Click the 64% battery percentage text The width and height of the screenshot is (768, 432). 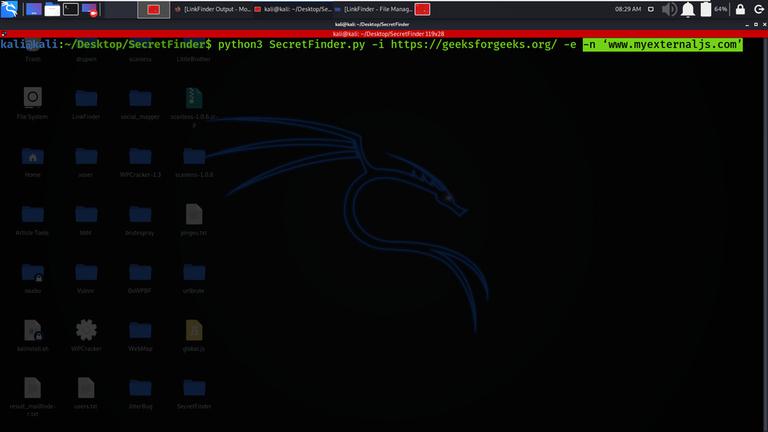(x=720, y=9)
